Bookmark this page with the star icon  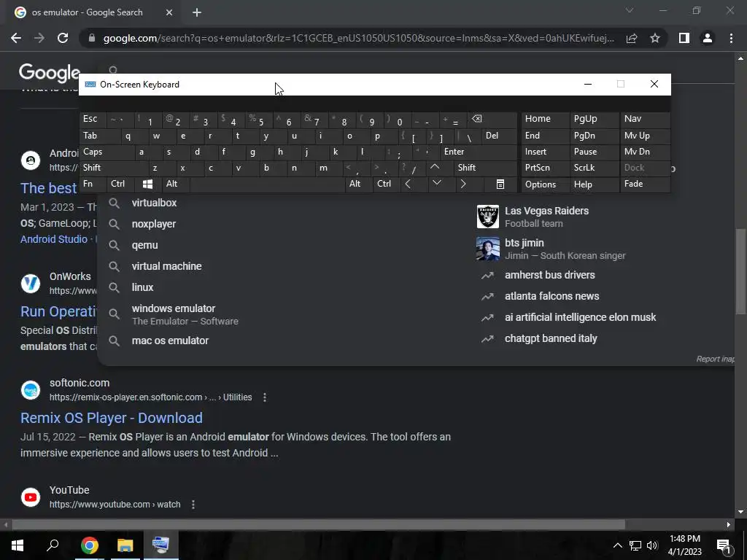(x=655, y=38)
